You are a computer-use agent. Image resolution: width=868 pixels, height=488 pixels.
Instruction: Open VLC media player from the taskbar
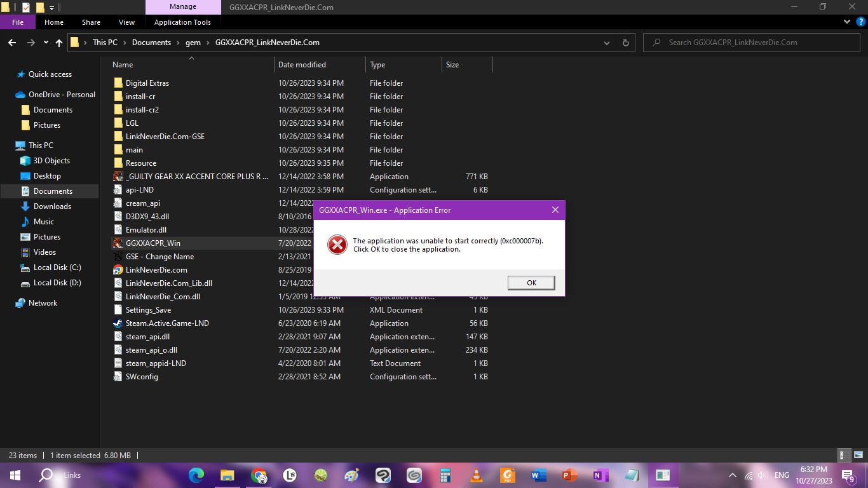476,475
